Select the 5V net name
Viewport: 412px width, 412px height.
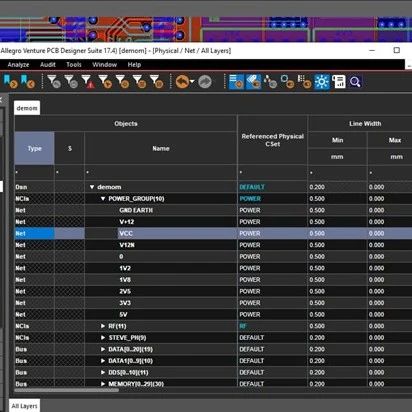[123, 315]
